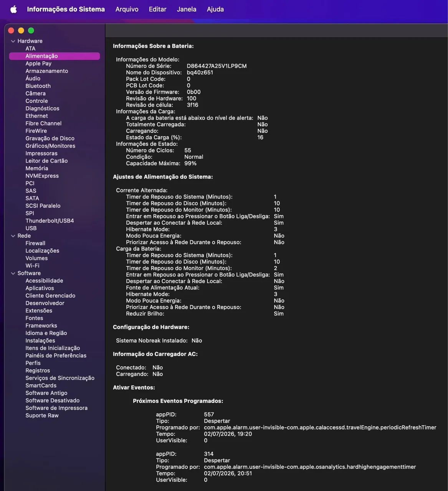Select Localizações under Rede
The image size is (448, 491).
(x=42, y=251)
